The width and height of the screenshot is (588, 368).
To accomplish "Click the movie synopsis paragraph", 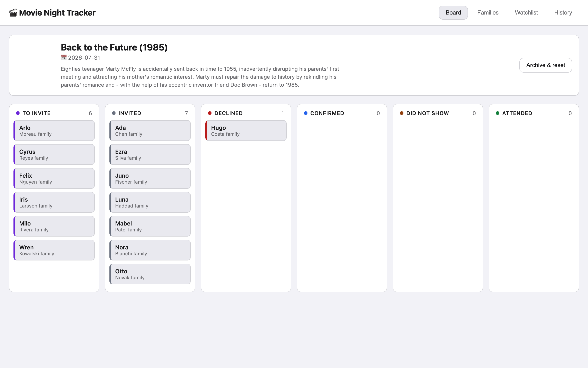I will 200,77.
